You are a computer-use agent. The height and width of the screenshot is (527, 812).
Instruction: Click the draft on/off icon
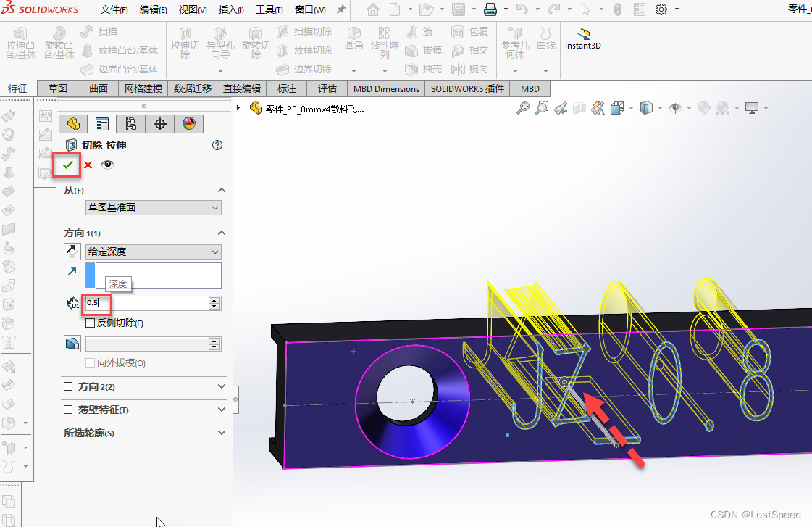(x=72, y=344)
